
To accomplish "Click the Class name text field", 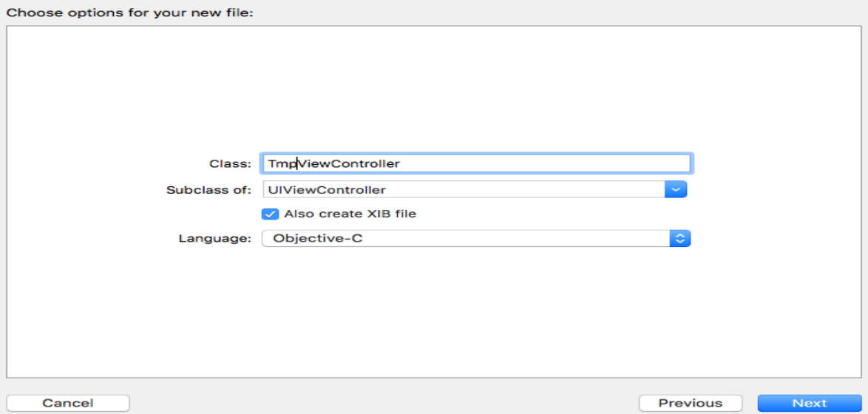I will pos(476,163).
